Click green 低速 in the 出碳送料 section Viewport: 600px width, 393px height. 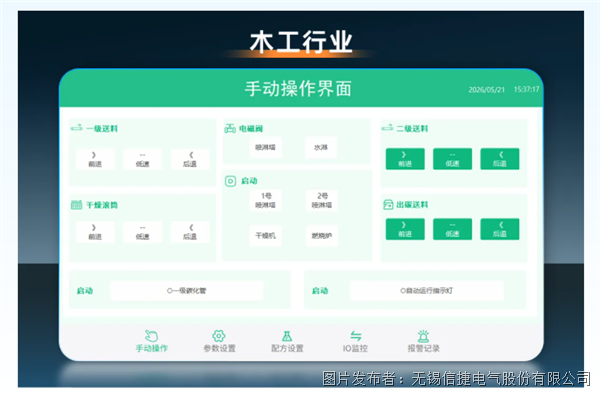(452, 229)
